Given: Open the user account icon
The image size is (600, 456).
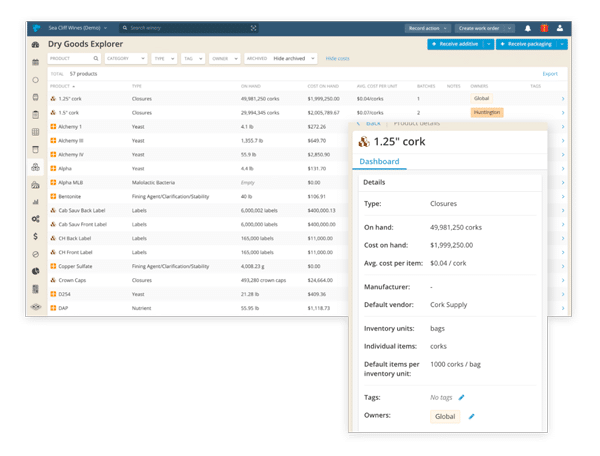Looking at the screenshot, I should pos(559,28).
